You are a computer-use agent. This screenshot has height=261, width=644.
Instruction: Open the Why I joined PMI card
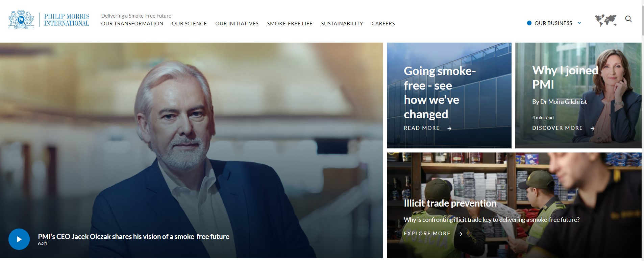pyautogui.click(x=578, y=95)
